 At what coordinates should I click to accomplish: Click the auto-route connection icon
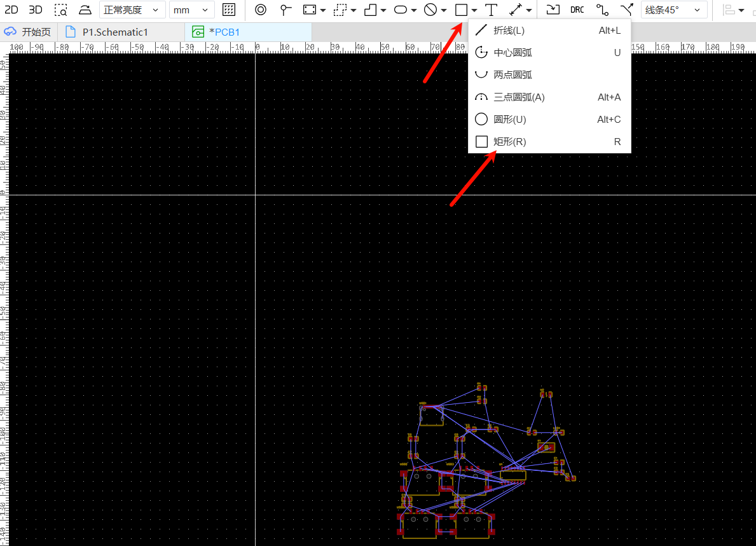click(x=602, y=10)
